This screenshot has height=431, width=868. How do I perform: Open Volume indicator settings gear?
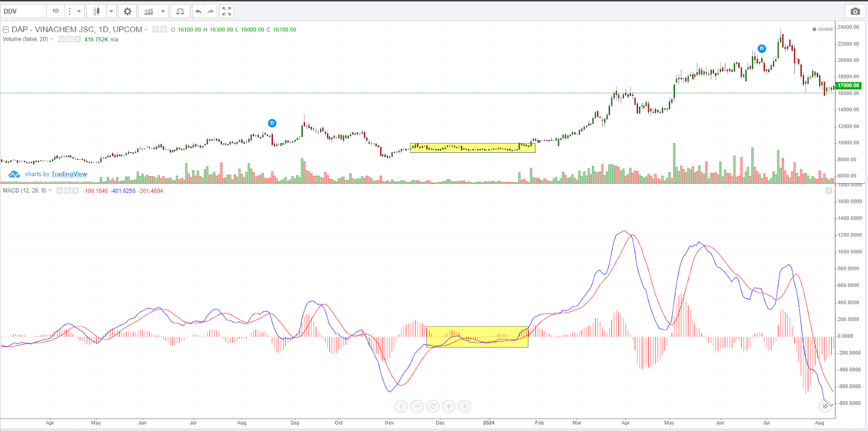coord(69,39)
